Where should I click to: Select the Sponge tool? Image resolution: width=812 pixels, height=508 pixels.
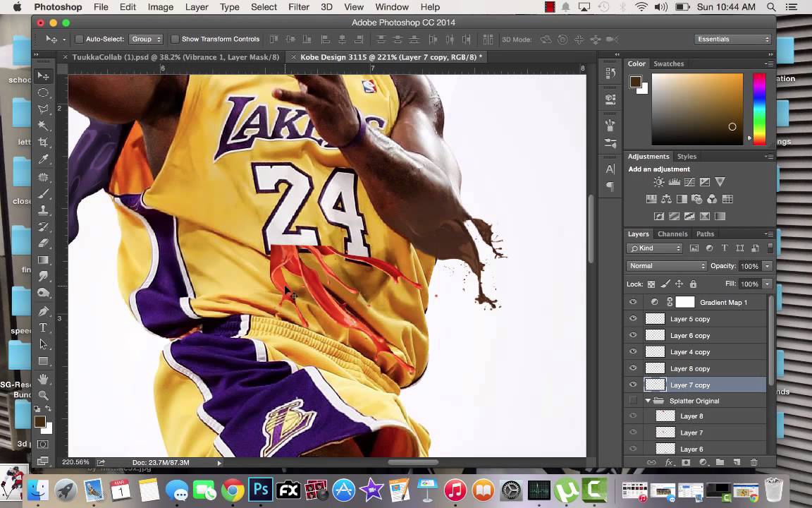click(44, 293)
